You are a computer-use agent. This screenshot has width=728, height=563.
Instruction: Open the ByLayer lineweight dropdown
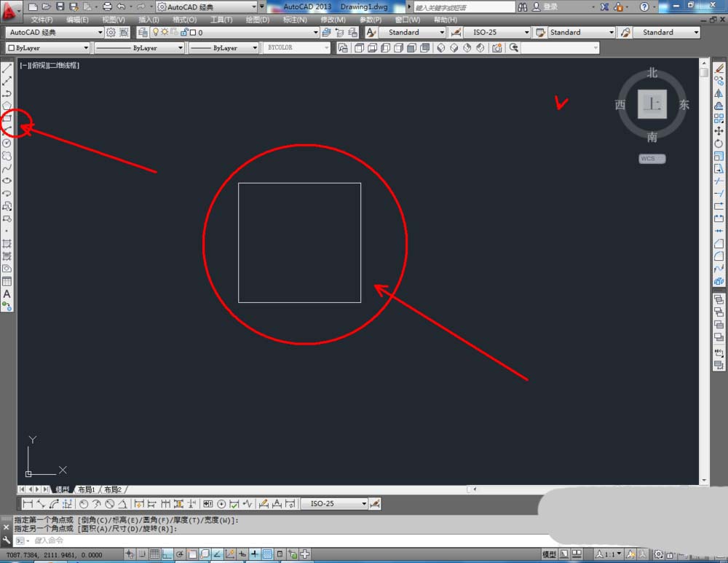[223, 48]
